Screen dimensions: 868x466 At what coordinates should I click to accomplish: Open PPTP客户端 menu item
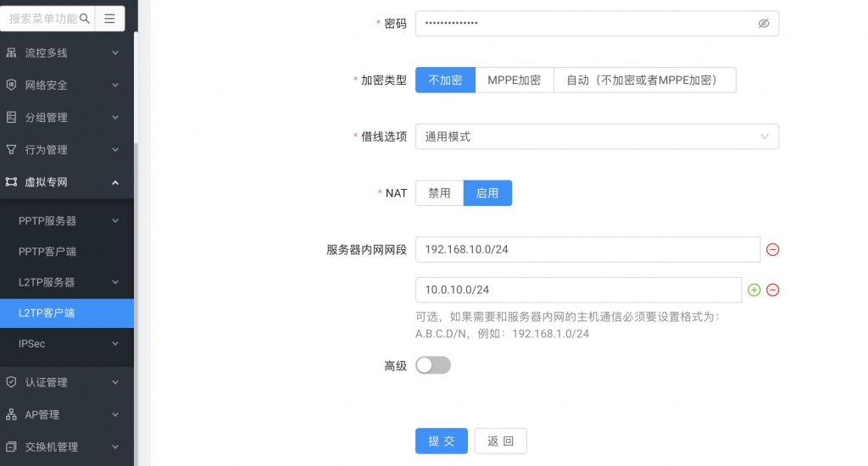[67, 252]
